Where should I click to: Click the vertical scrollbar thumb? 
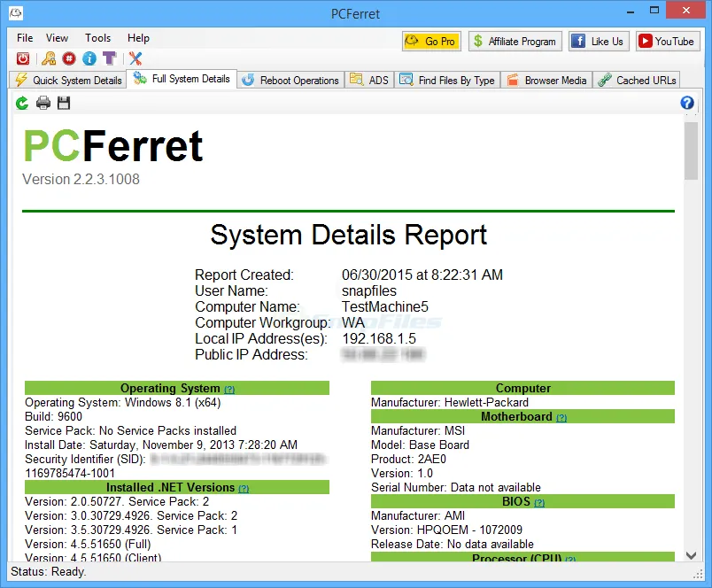tap(691, 151)
